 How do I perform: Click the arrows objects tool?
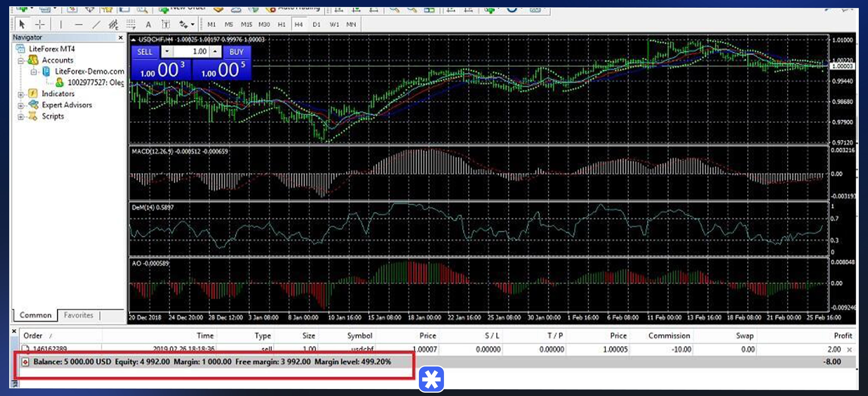[x=183, y=25]
